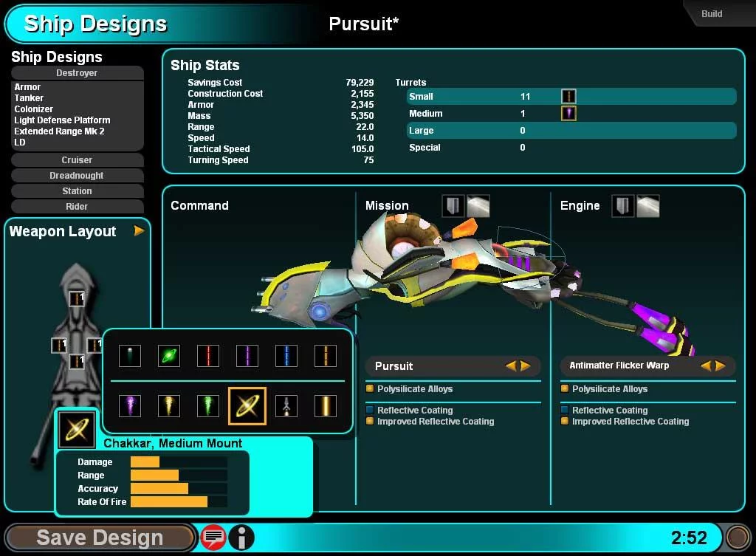Click the right arrow beside Antimatter Flicker Warp

coord(720,365)
